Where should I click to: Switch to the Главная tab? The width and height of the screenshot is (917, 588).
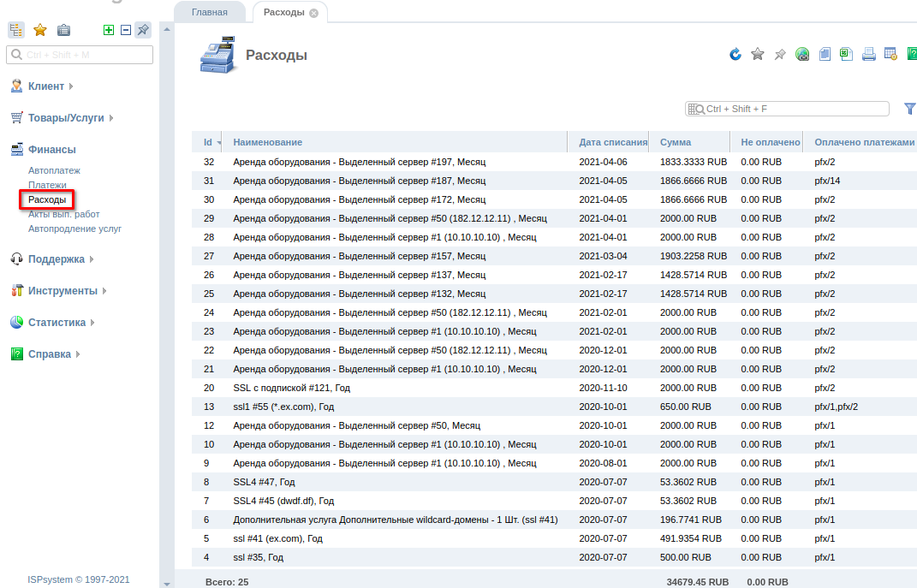click(210, 13)
